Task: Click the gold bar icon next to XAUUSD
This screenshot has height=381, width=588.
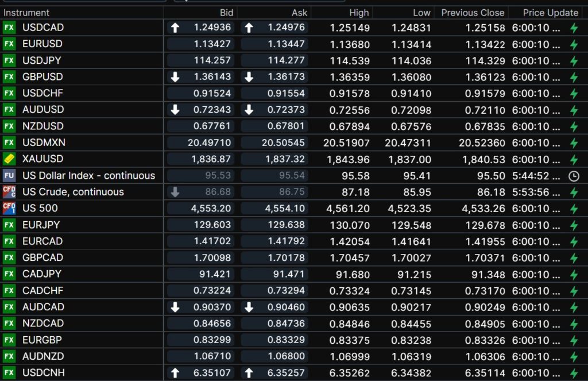Action: tap(9, 159)
